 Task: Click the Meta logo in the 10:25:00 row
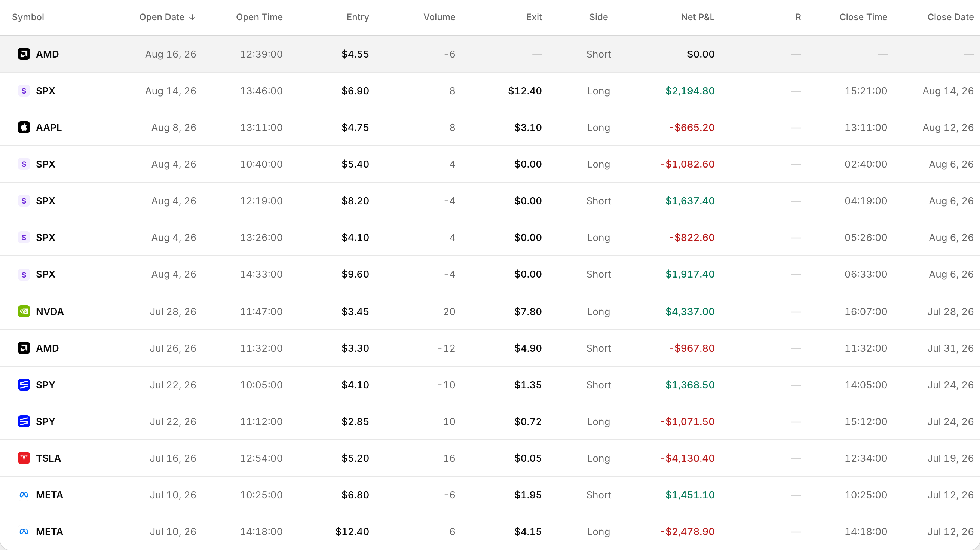[x=24, y=495]
